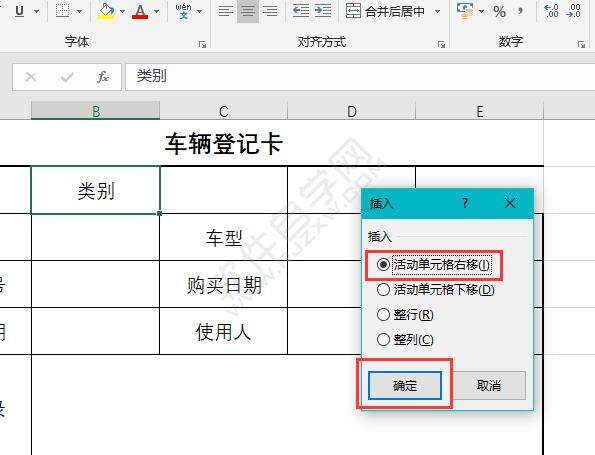Decrease decimal places
This screenshot has width=595, height=455.
coord(573,11)
